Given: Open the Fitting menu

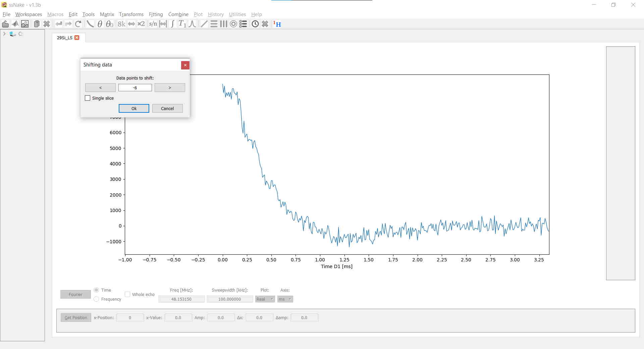Looking at the screenshot, I should tap(156, 14).
